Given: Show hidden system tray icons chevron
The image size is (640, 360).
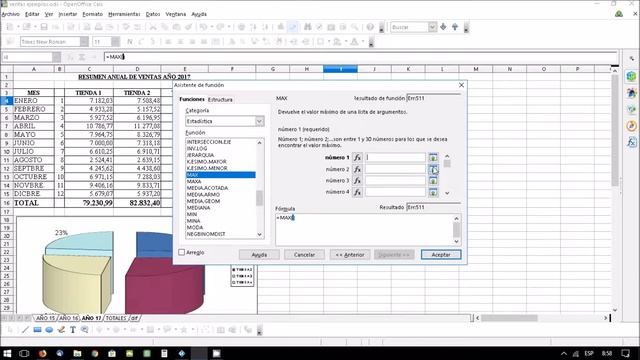Looking at the screenshot, I should 564,353.
